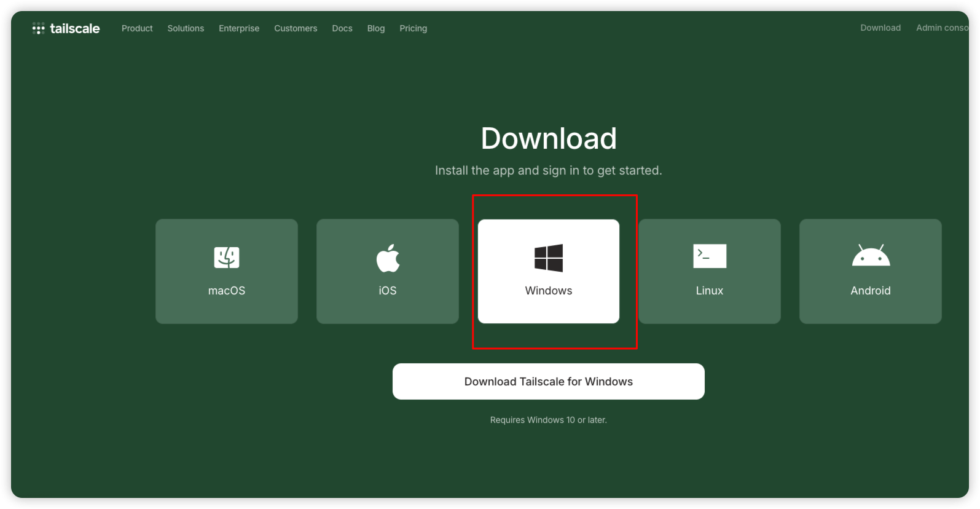
Task: Open the Docs link
Action: [x=342, y=28]
